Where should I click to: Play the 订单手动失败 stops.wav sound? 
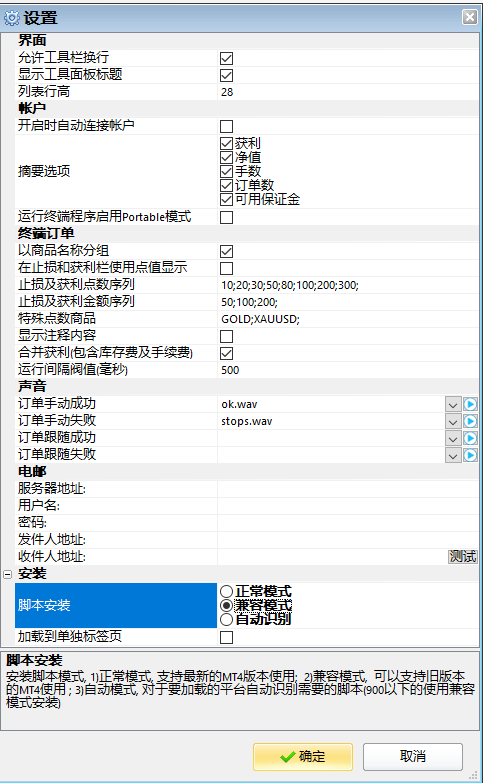click(x=470, y=421)
